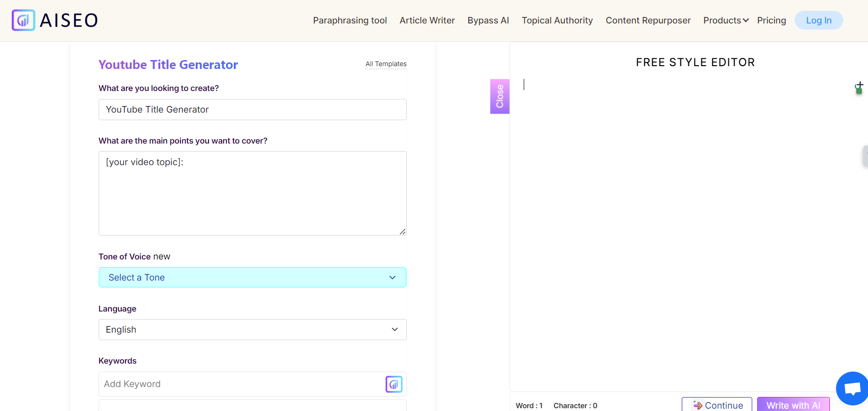Collapse panel with the Close tab
This screenshot has height=411, width=868.
click(x=500, y=96)
